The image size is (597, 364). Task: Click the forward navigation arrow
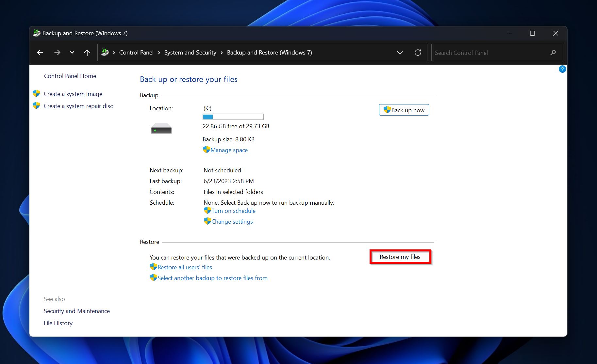tap(57, 52)
